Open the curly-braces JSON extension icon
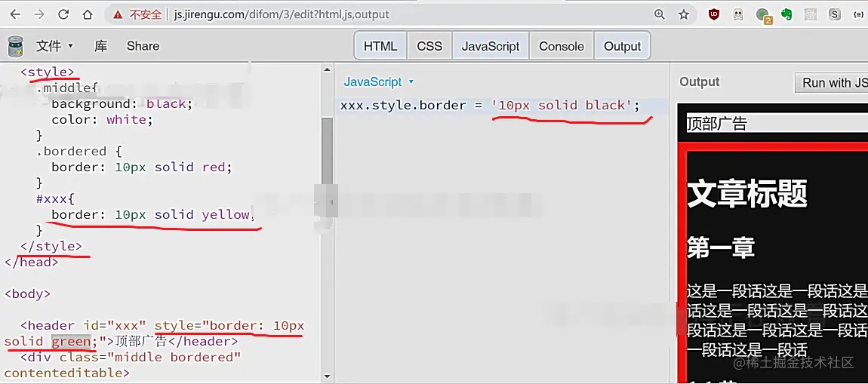Screen dimensions: 868x384 858,14
